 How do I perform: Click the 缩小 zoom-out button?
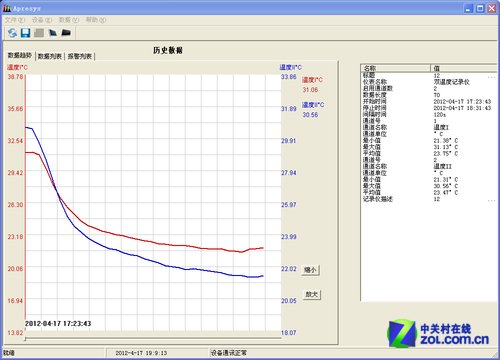pyautogui.click(x=311, y=270)
